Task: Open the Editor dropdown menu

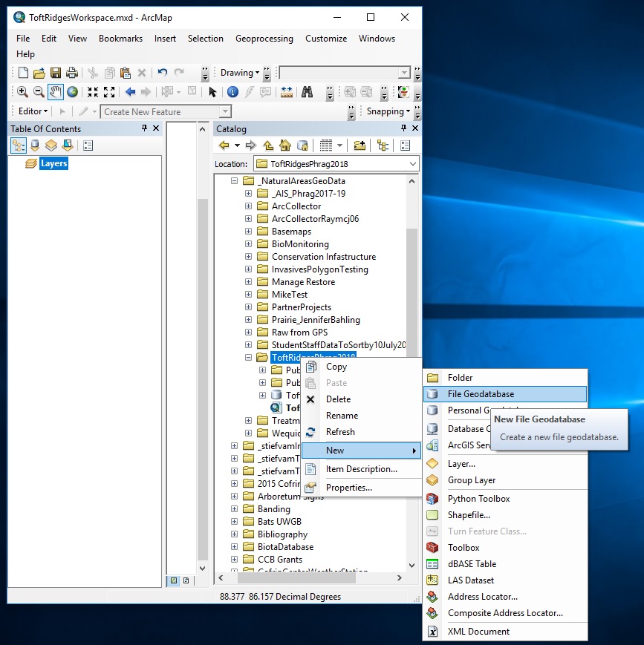Action: coord(33,111)
